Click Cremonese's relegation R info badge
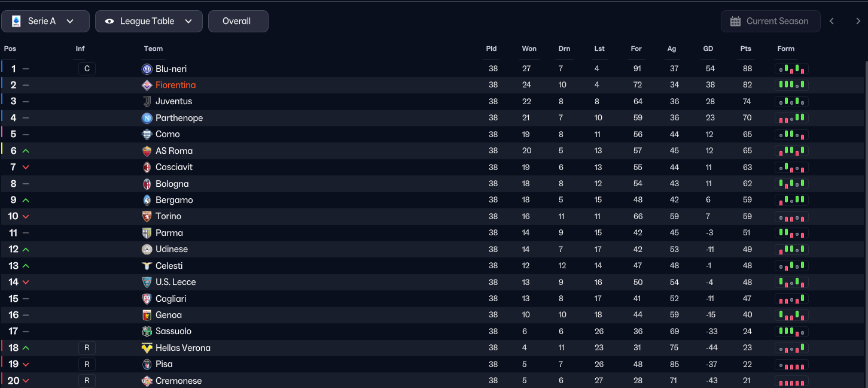Viewport: 868px width, 388px height. [87, 381]
